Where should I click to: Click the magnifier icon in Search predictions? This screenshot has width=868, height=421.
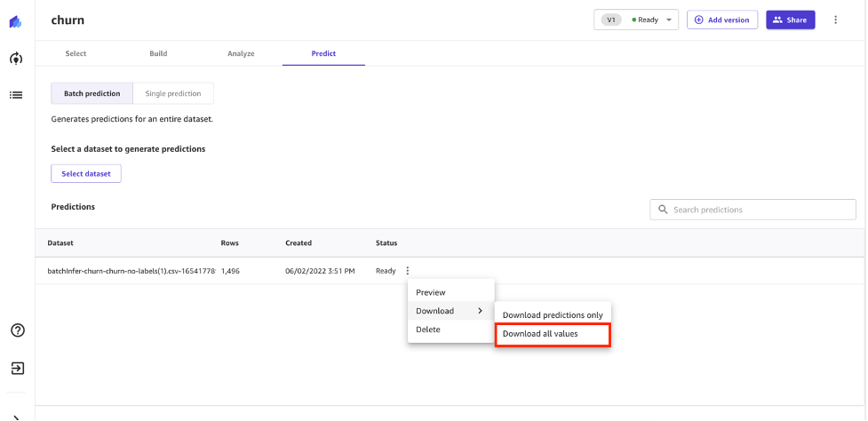(663, 210)
